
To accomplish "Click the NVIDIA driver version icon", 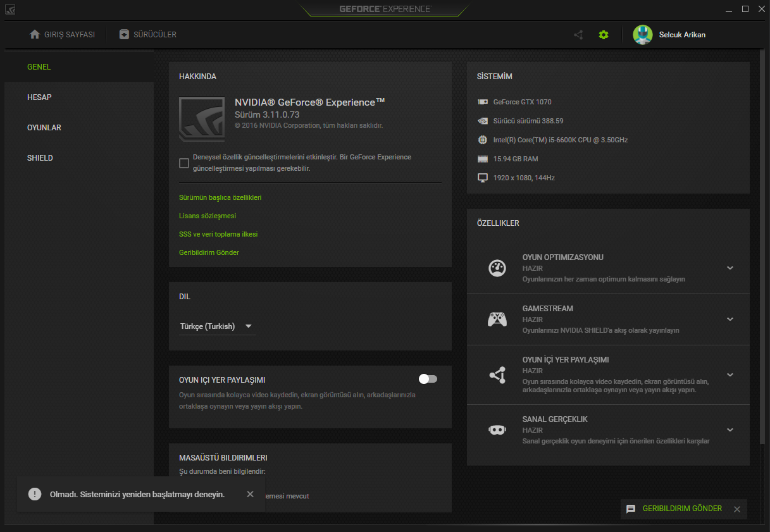I will coord(483,121).
